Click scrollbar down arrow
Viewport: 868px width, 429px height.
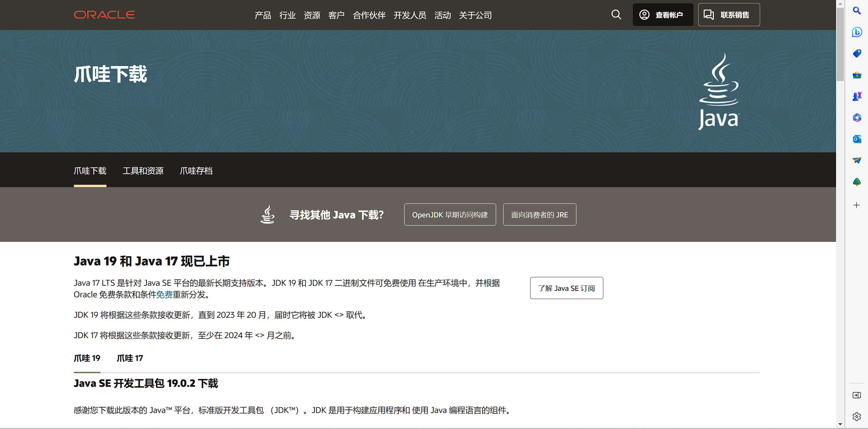click(x=840, y=424)
